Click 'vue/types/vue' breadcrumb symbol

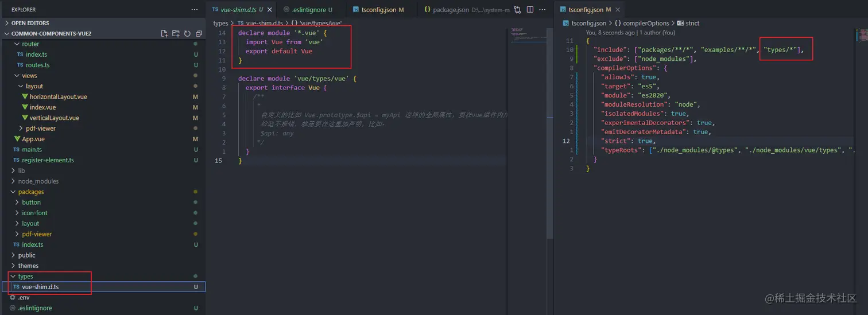(321, 24)
